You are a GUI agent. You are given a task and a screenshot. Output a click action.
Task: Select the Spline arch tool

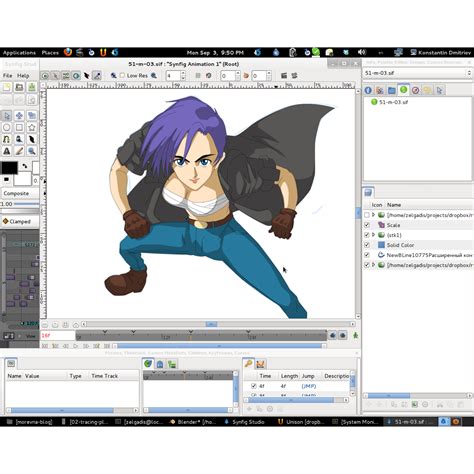(7, 139)
